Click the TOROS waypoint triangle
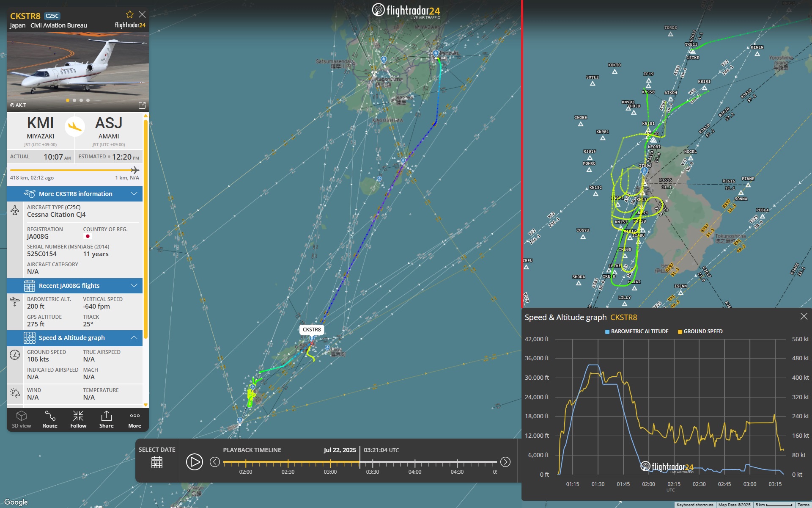This screenshot has width=812, height=508. pos(670,34)
